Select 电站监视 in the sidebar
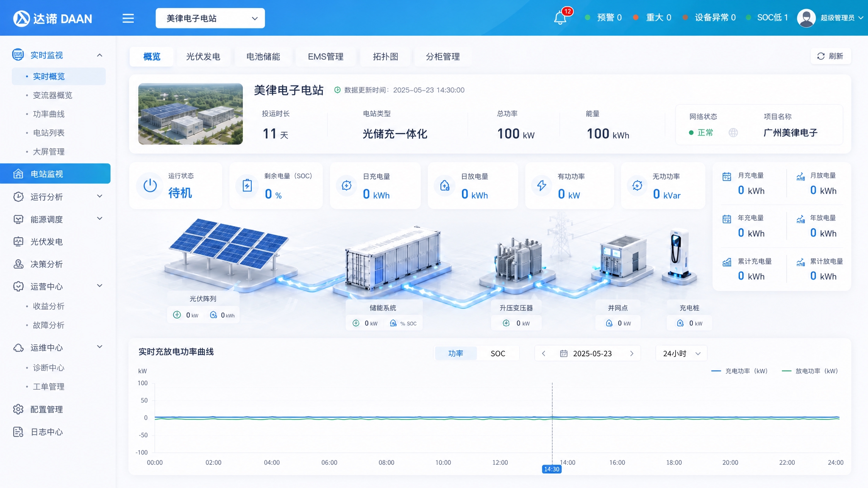 55,174
